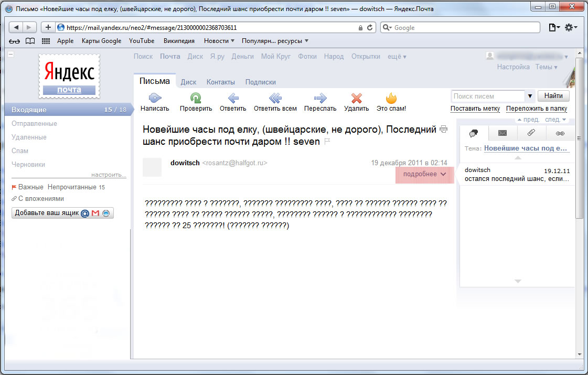Expand message details with подробнее

424,174
